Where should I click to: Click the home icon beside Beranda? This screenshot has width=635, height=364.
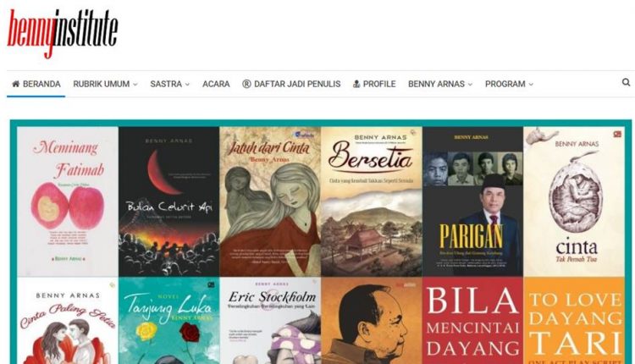tap(16, 84)
